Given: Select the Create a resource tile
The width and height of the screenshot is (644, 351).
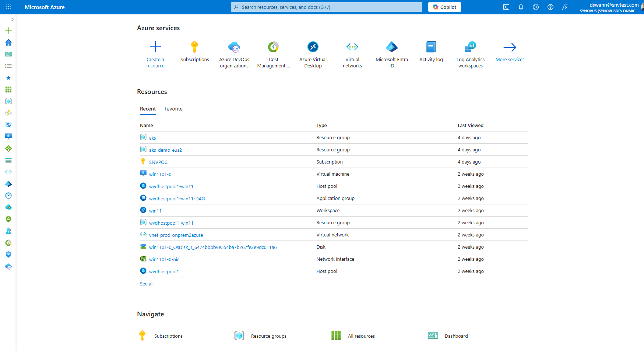Looking at the screenshot, I should [155, 53].
